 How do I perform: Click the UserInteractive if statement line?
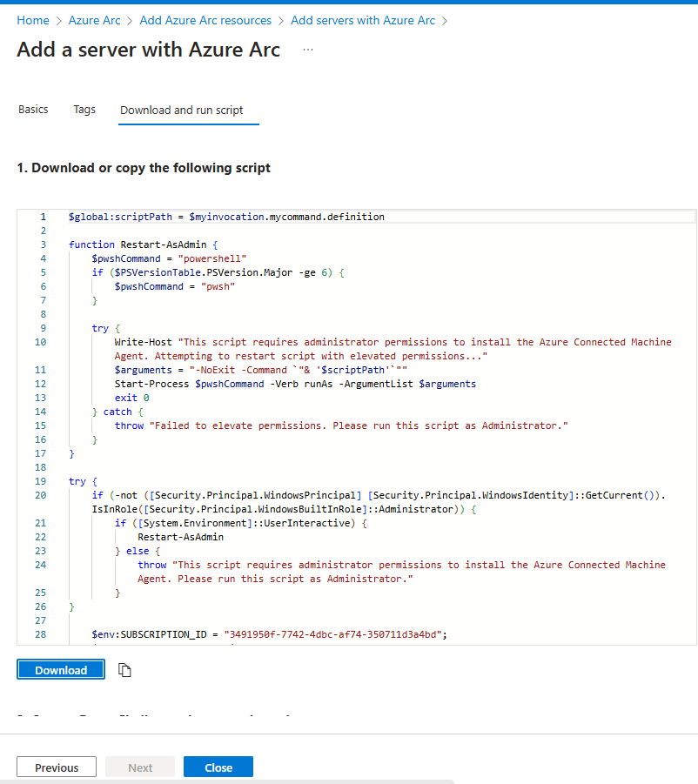coord(241,523)
